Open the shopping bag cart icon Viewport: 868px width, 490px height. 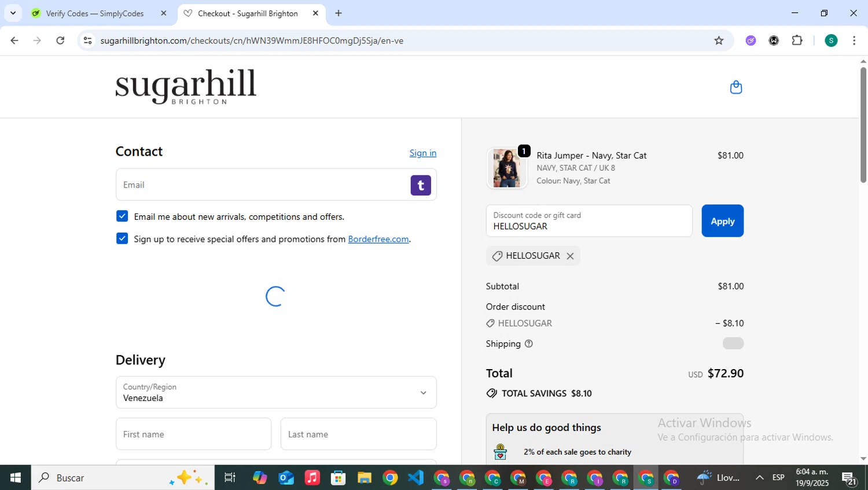(x=735, y=87)
